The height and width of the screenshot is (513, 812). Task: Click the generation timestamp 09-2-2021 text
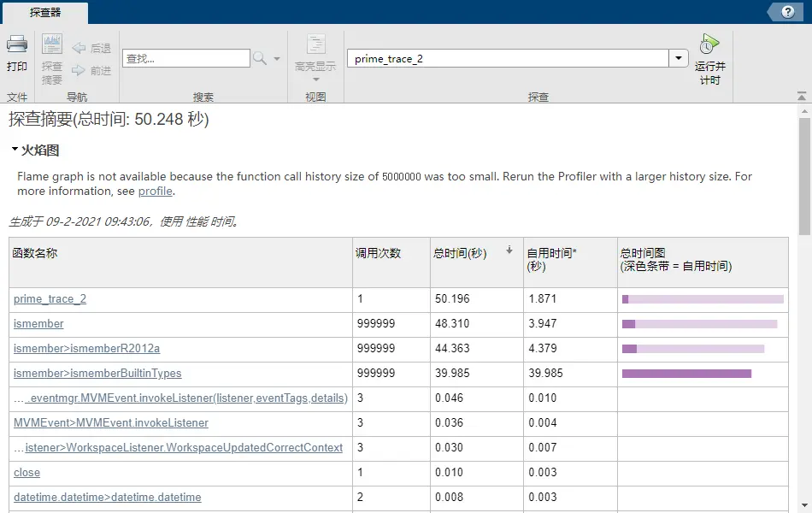pos(123,221)
